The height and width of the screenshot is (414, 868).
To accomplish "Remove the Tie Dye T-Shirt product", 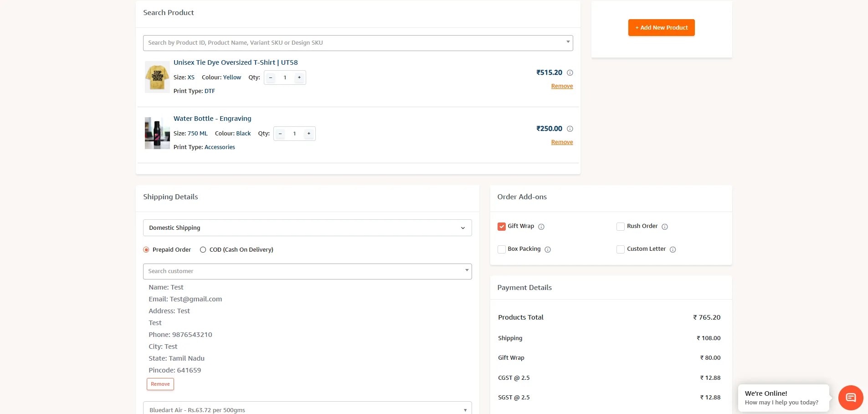I will [562, 86].
